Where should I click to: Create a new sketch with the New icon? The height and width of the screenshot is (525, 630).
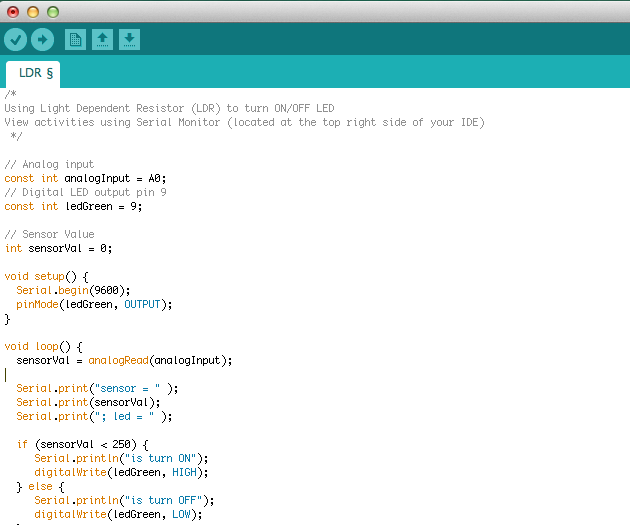76,39
